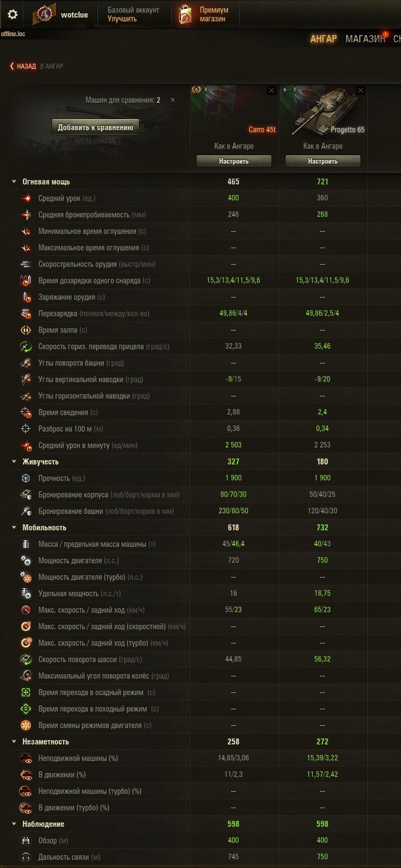Collapse the Мобильность section
The image size is (401, 868).
coord(14,528)
